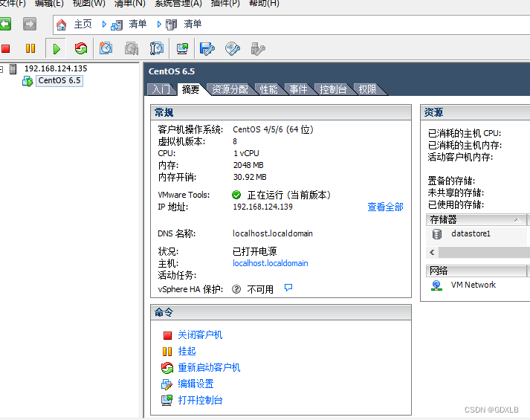This screenshot has height=420, width=530.
Task: Click the host server icon in tree
Action: [x=13, y=69]
